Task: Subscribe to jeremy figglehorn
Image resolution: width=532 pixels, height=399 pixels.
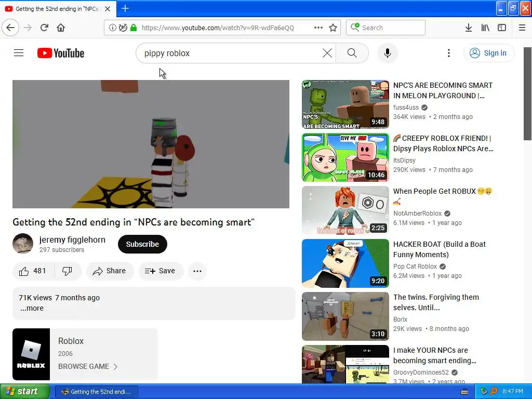Action: 142,244
